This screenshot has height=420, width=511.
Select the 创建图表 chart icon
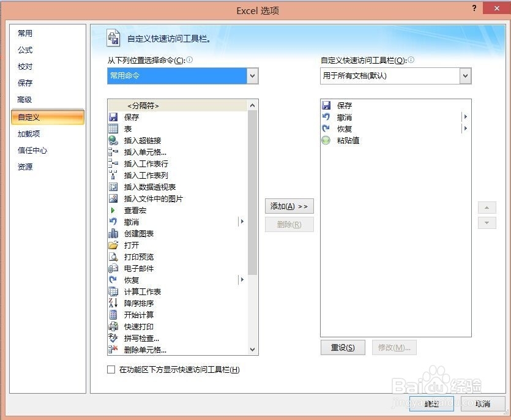click(113, 233)
